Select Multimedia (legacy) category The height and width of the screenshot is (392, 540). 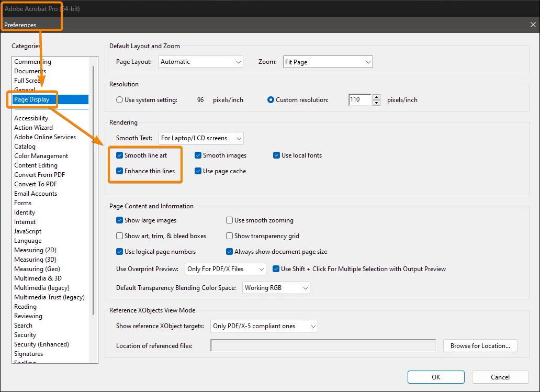[x=42, y=288]
